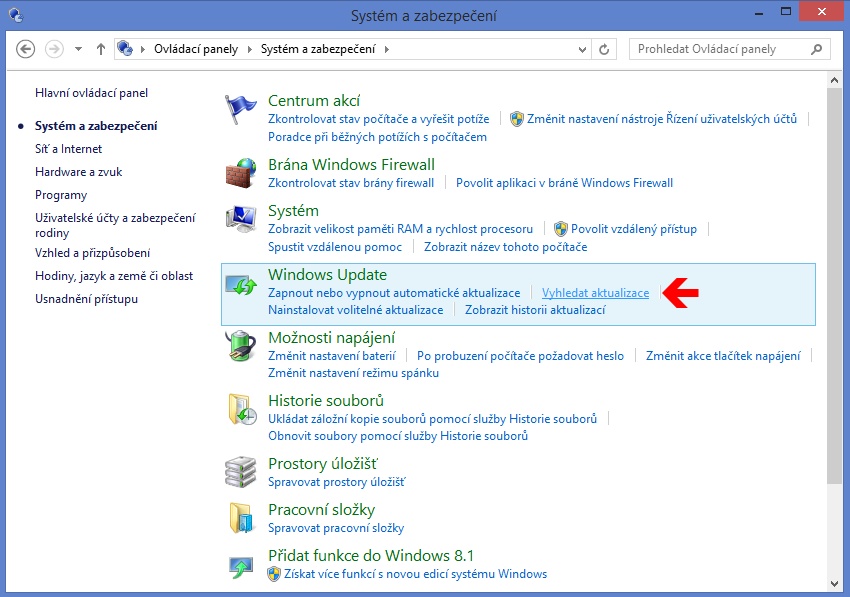The height and width of the screenshot is (597, 850).
Task: Click the Přidat funkce do Windows 8.1 icon
Action: [x=241, y=564]
